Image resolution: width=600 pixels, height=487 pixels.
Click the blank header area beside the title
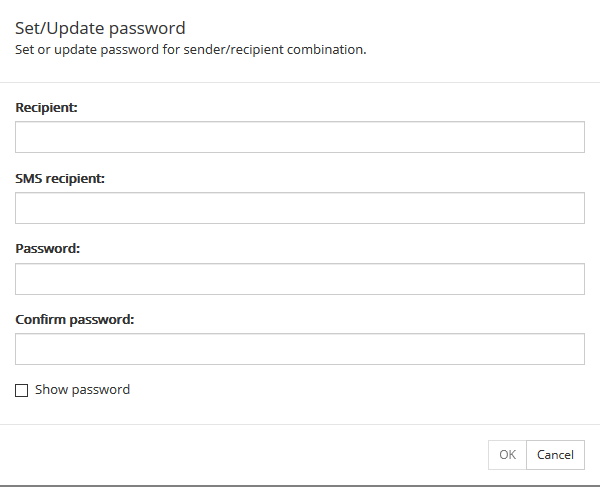[400, 28]
